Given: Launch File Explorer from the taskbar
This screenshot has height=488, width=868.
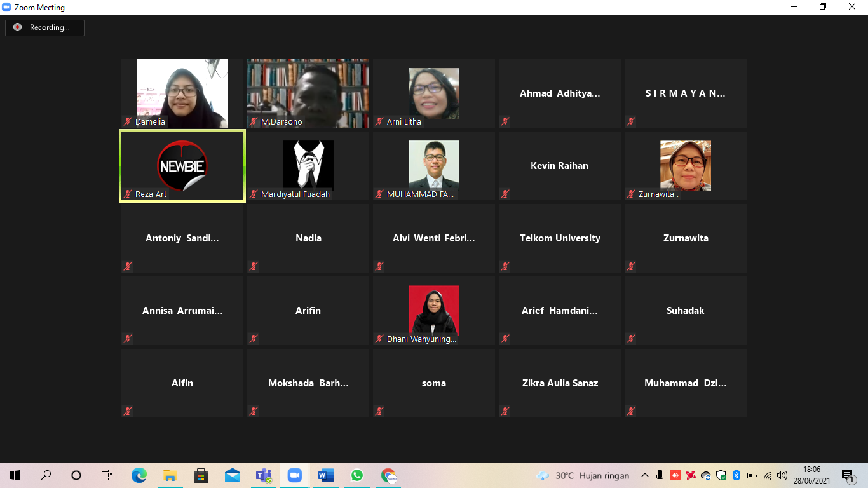Looking at the screenshot, I should tap(170, 475).
